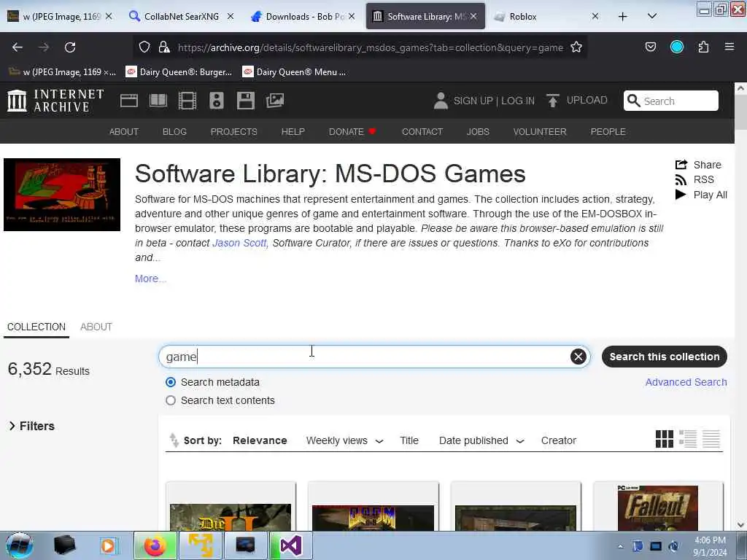The width and height of the screenshot is (747, 560).
Task: Reload the page
Action: tap(70, 47)
